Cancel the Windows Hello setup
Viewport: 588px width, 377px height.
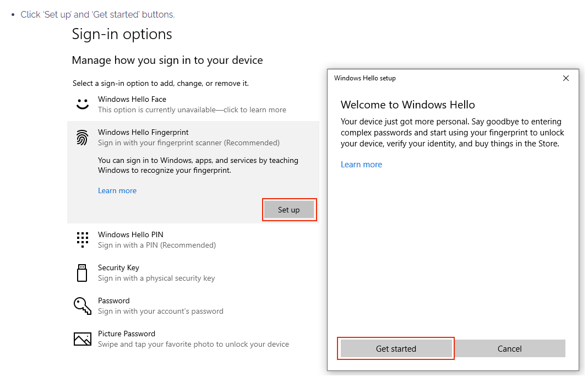510,349
